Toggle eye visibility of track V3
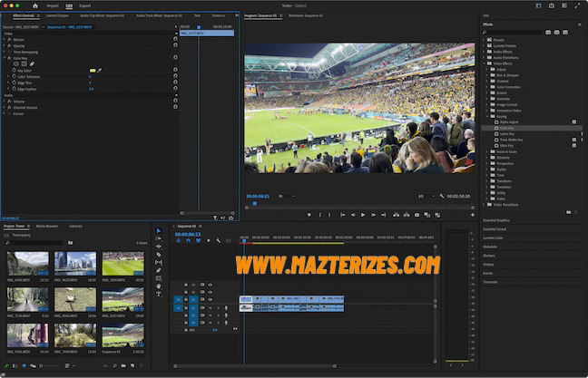 211,285
